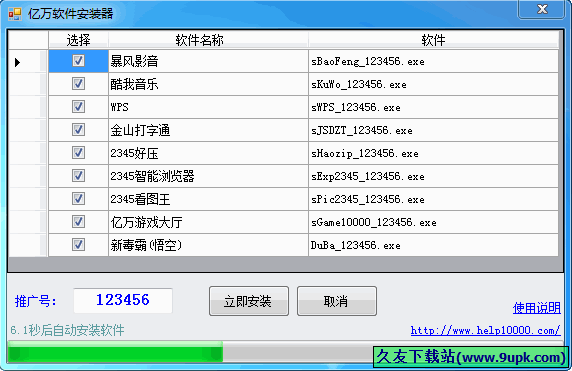Select the 2345看图王 name cell
572x371 pixels.
[208, 199]
